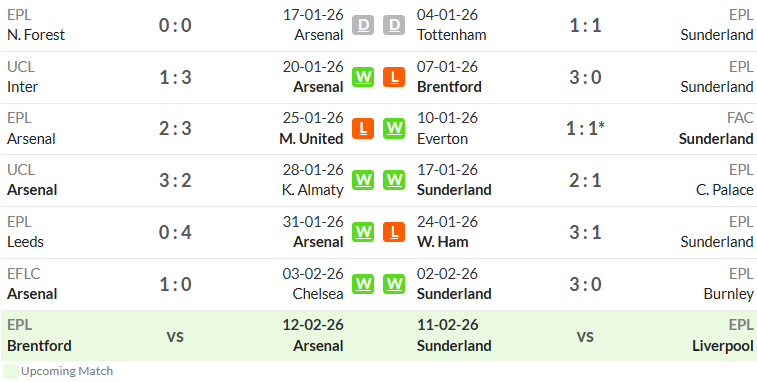
Task: Click the Liverpool team name in upcoming match
Action: coord(723,346)
